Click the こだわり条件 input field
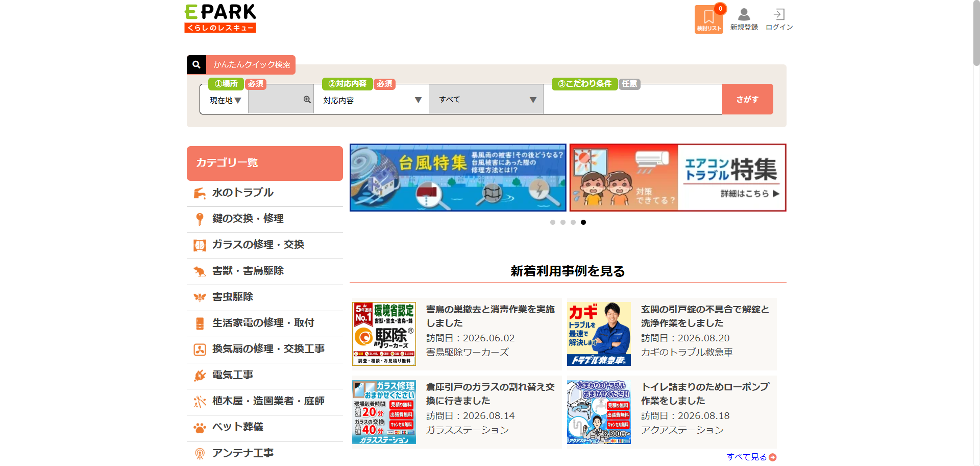Screen dimensions: 980x466 (633, 100)
